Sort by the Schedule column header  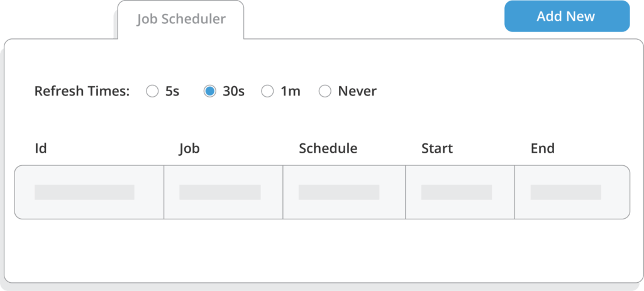[328, 149]
